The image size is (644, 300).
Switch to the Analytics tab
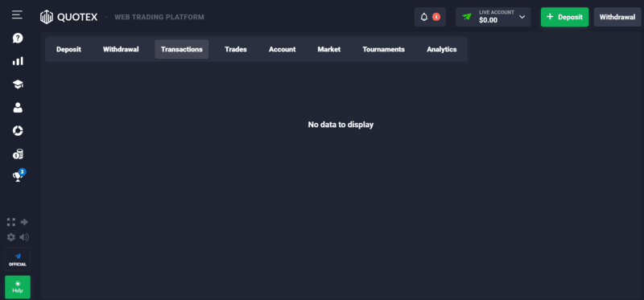point(441,49)
